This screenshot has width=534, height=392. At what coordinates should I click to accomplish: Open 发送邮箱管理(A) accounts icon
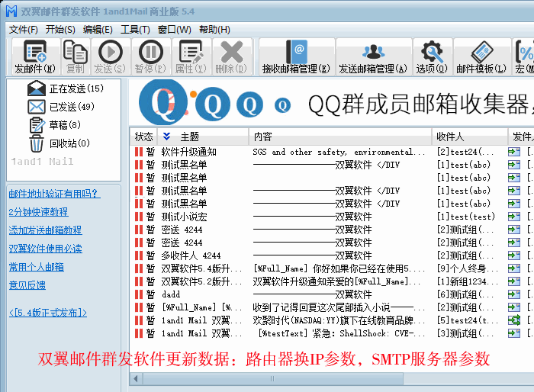pyautogui.click(x=374, y=51)
